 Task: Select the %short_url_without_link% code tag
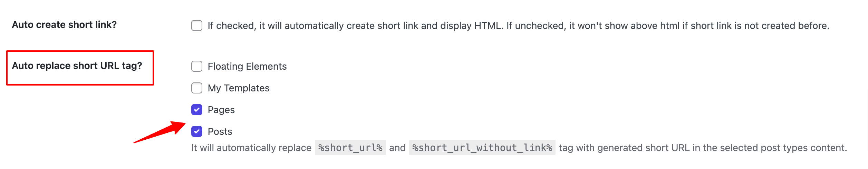point(482,148)
